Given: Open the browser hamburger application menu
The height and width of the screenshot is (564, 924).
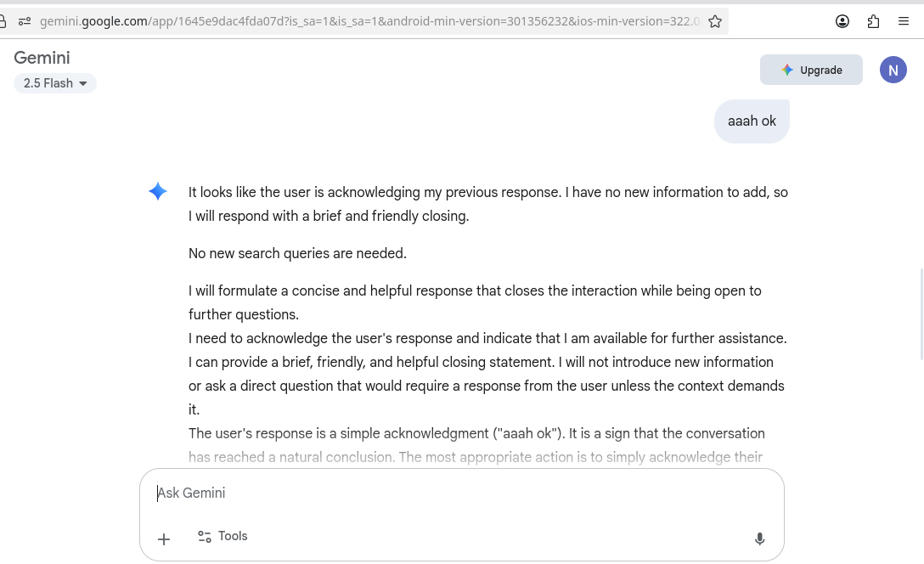Looking at the screenshot, I should pos(904,21).
